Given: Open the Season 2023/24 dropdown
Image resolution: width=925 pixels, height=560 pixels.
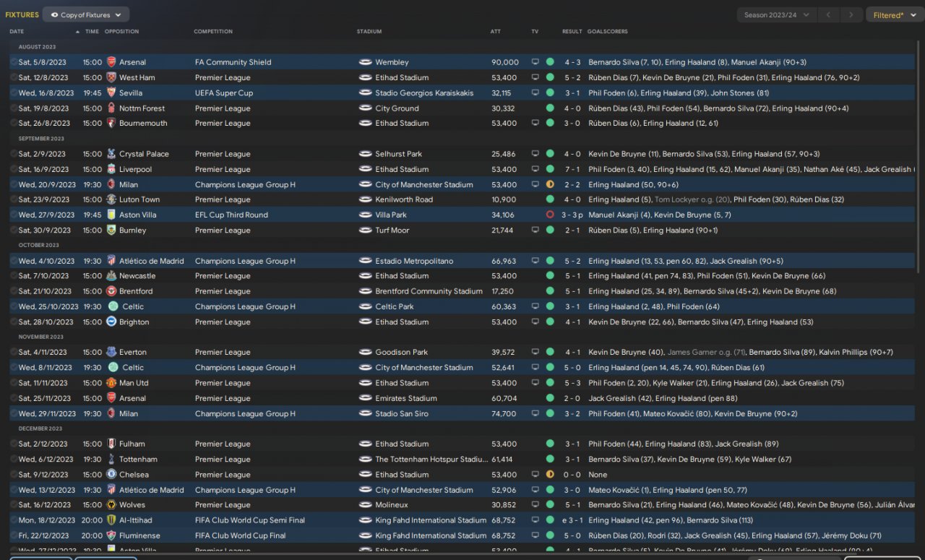Looking at the screenshot, I should [x=777, y=14].
